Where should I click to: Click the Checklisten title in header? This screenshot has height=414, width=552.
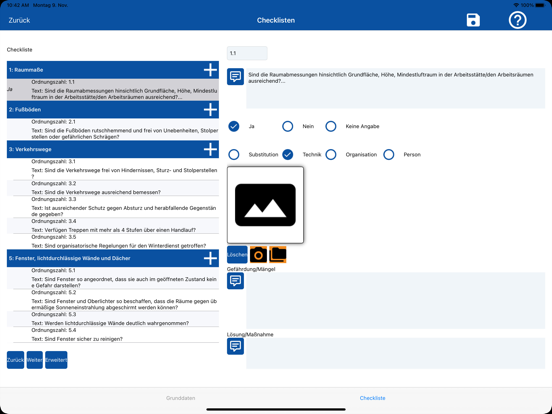coord(276,20)
